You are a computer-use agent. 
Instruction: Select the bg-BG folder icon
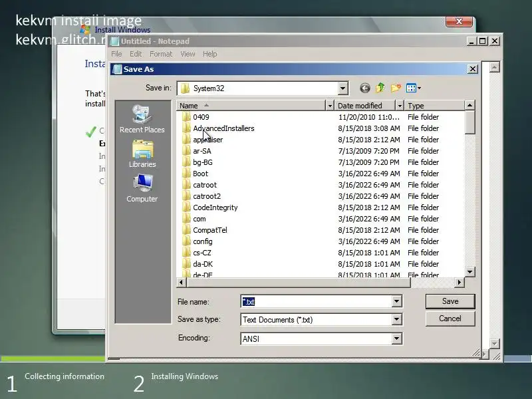click(186, 162)
